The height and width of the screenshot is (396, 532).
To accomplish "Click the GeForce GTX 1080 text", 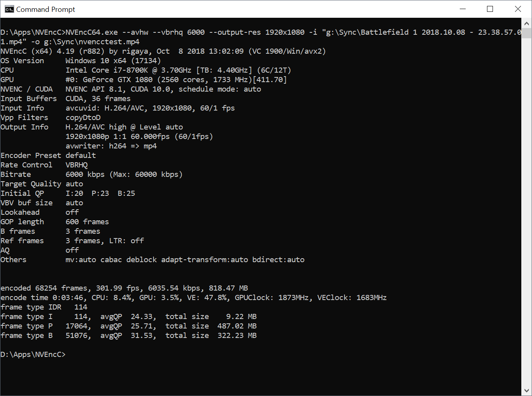I will click(118, 80).
